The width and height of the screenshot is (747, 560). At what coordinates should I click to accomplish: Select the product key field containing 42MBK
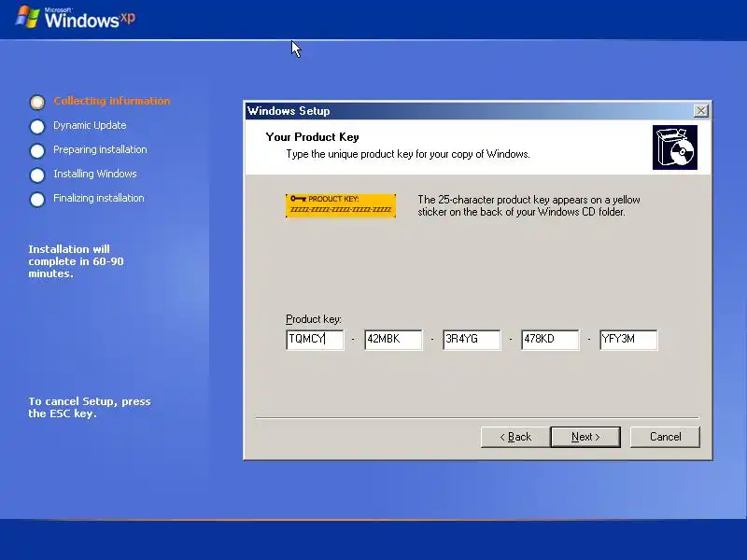coord(393,340)
